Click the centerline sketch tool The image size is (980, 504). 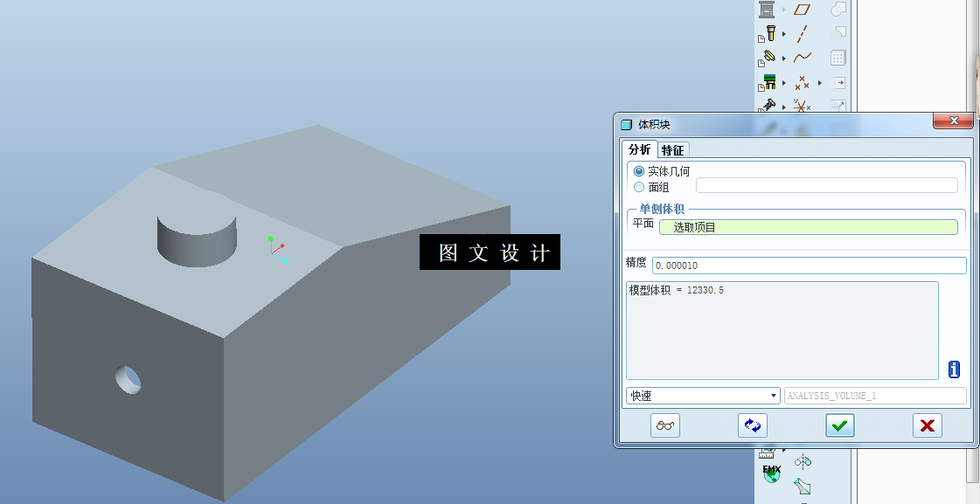[x=803, y=33]
